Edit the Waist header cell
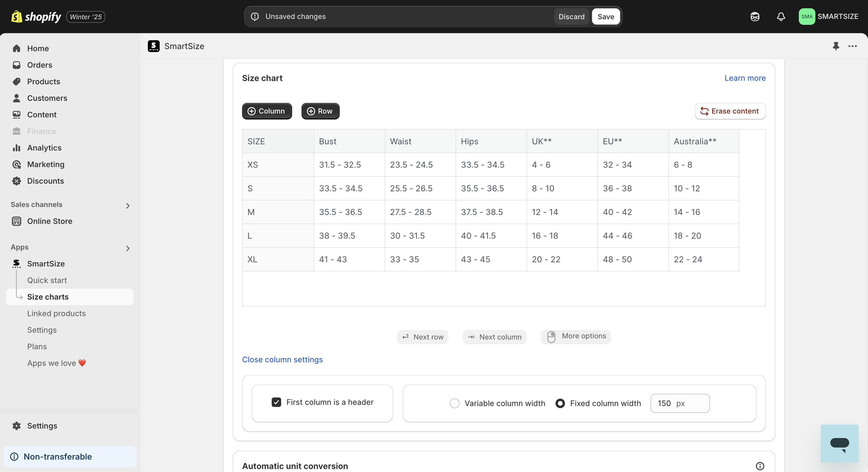 click(420, 141)
